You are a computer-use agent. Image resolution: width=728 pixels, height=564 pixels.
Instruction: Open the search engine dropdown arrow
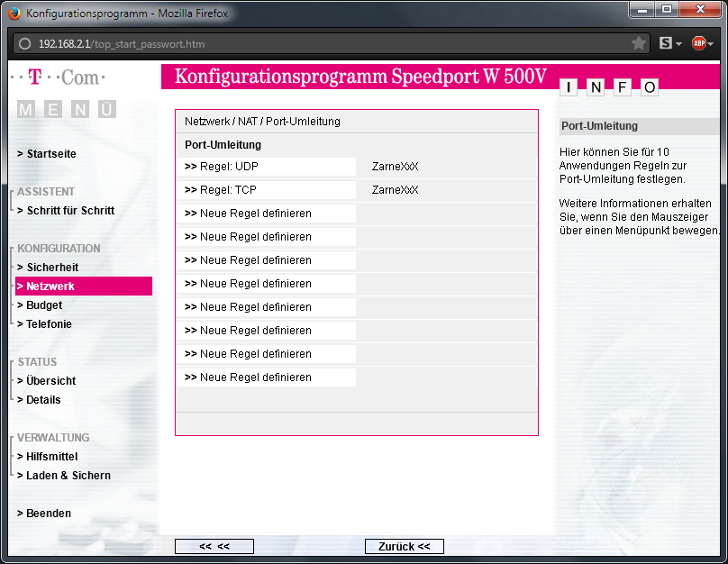[x=678, y=44]
